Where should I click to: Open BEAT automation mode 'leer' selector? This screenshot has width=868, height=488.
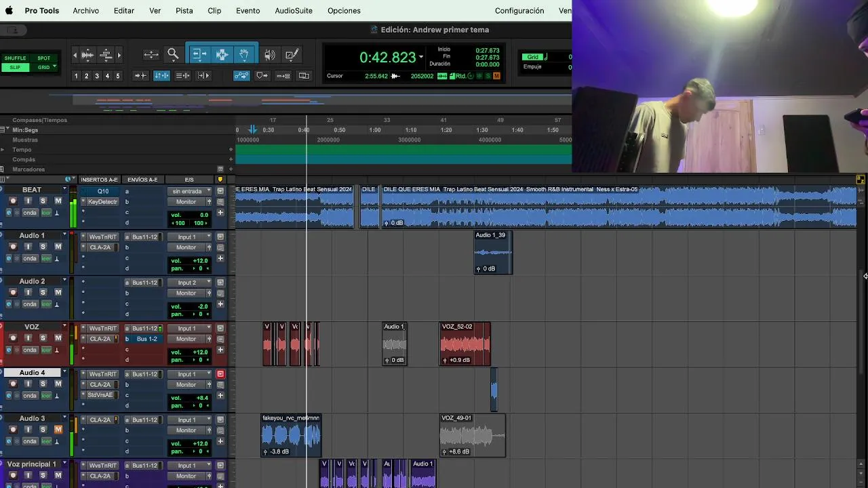pyautogui.click(x=46, y=213)
